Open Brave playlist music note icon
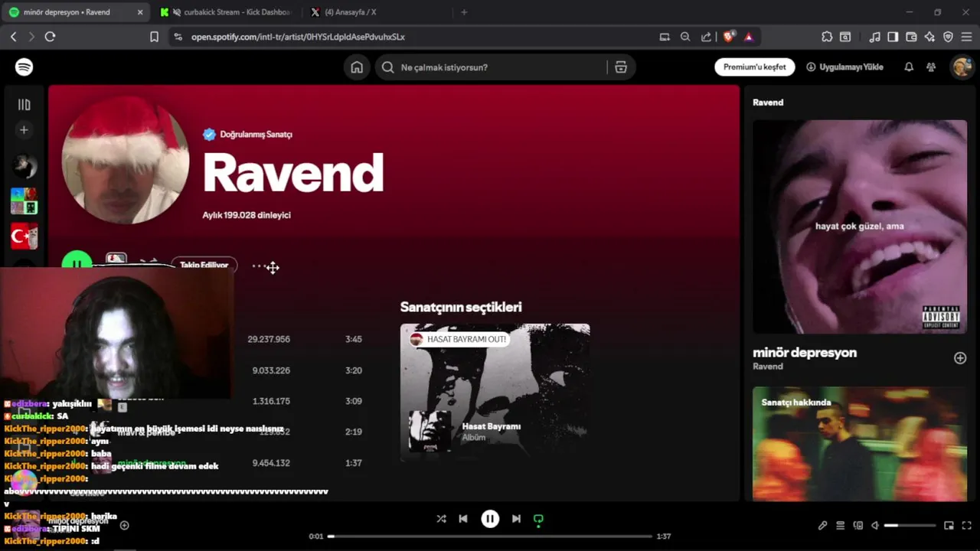 click(x=874, y=37)
